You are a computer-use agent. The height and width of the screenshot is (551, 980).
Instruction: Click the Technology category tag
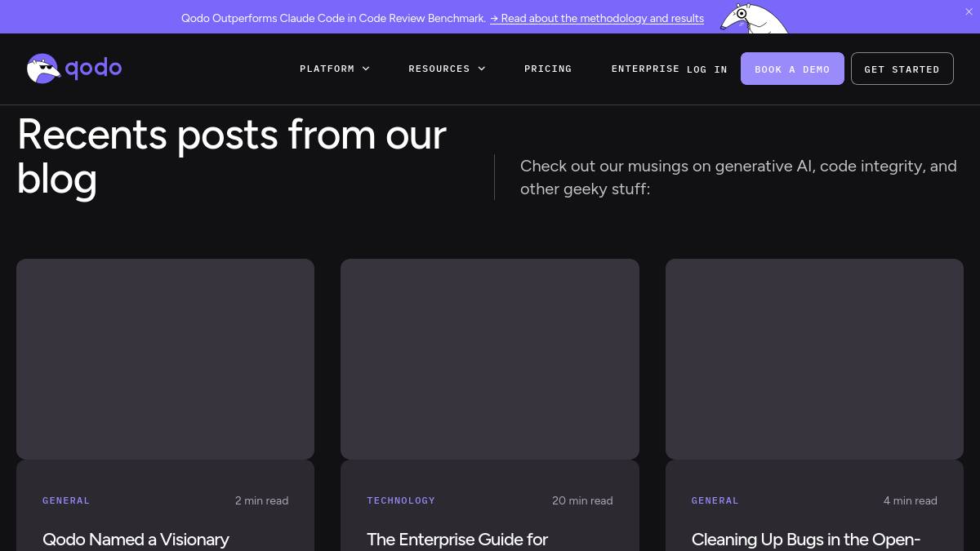[401, 500]
